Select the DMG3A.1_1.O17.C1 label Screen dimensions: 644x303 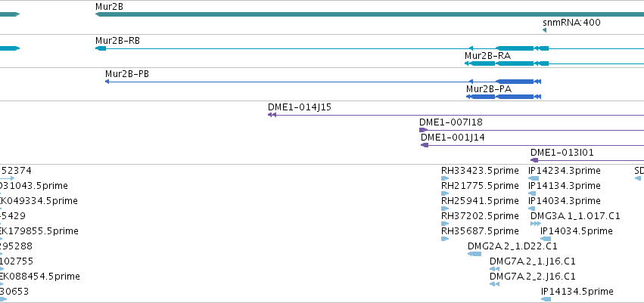575,215
